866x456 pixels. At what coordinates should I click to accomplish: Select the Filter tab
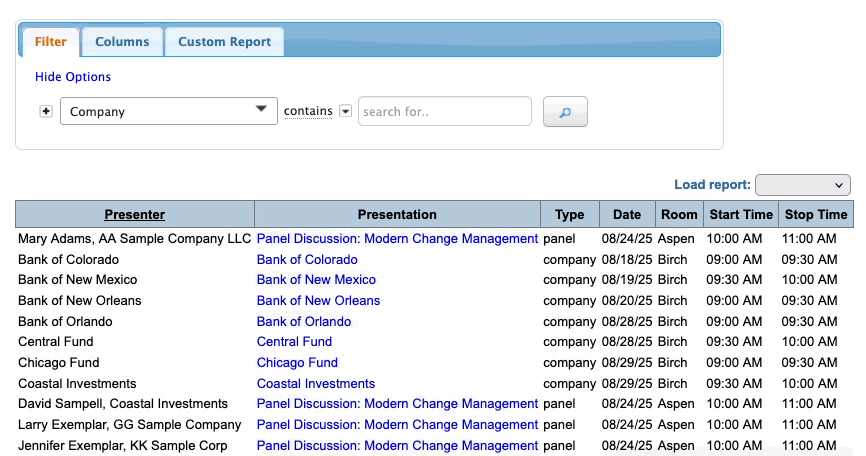pyautogui.click(x=50, y=42)
